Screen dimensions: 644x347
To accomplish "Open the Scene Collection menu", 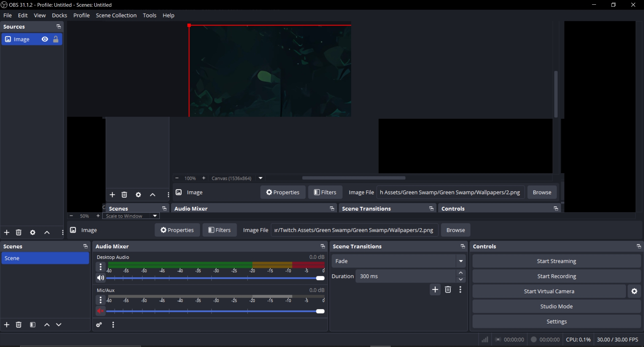I will coord(116,15).
